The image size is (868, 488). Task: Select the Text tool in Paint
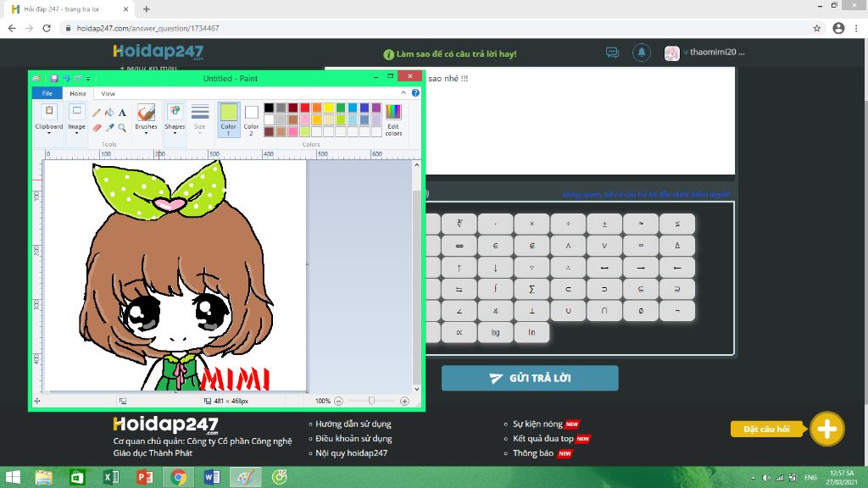point(122,113)
